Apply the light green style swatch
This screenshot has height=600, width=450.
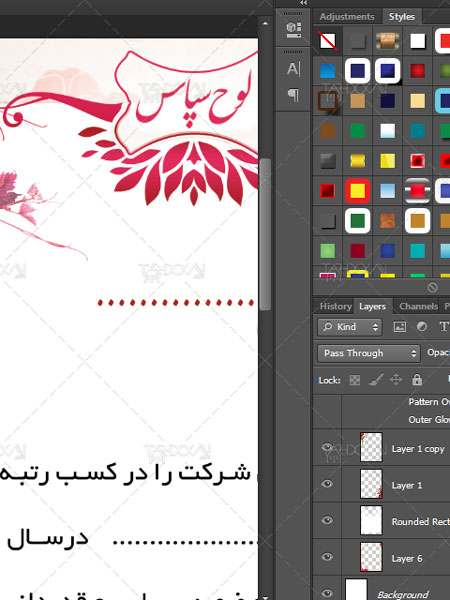[x=328, y=251]
